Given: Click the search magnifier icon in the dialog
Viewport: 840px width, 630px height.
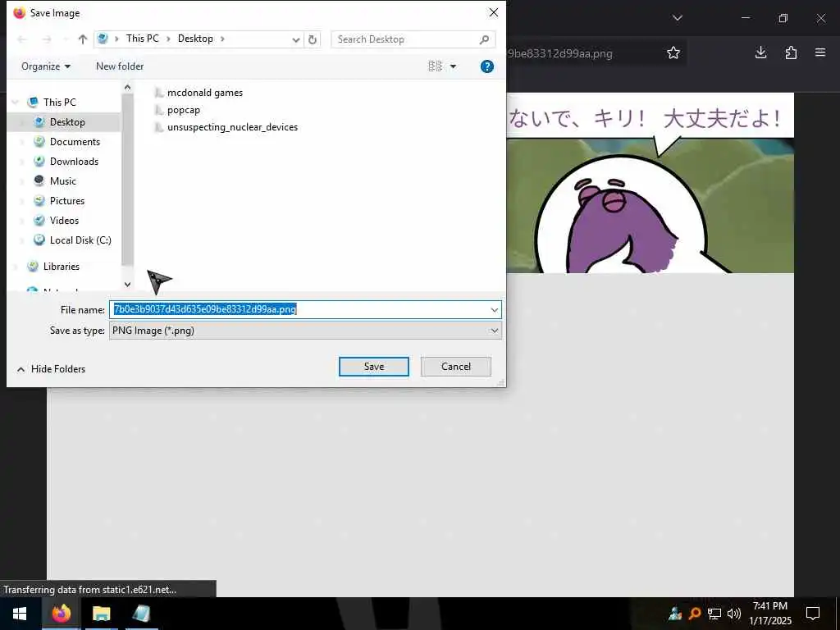Looking at the screenshot, I should [x=484, y=39].
